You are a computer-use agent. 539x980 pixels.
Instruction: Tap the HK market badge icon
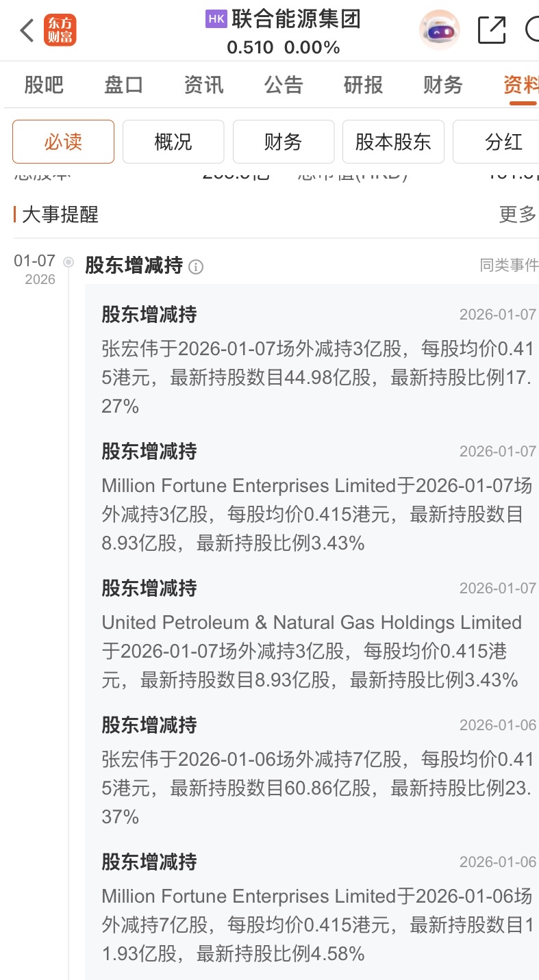(216, 19)
